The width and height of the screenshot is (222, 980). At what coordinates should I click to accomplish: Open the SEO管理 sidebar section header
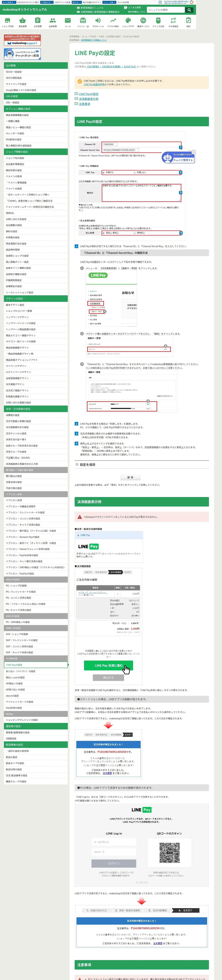pyautogui.click(x=36, y=65)
